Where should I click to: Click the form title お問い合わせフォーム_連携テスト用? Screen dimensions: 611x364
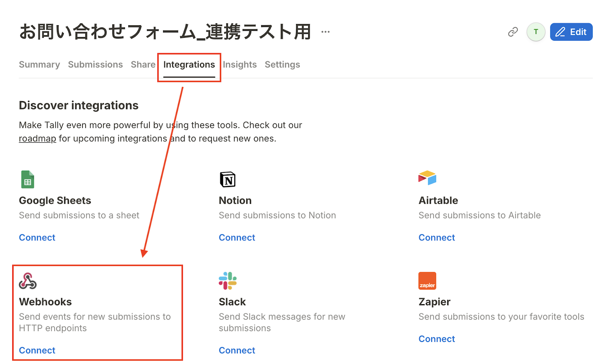(165, 32)
